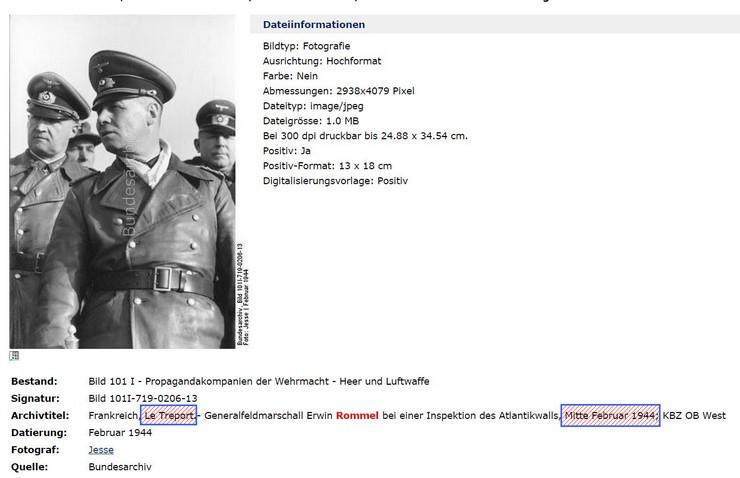740x478 pixels.
Task: Click the vertical Bundesarchiv caption beside photo
Action: [x=243, y=294]
